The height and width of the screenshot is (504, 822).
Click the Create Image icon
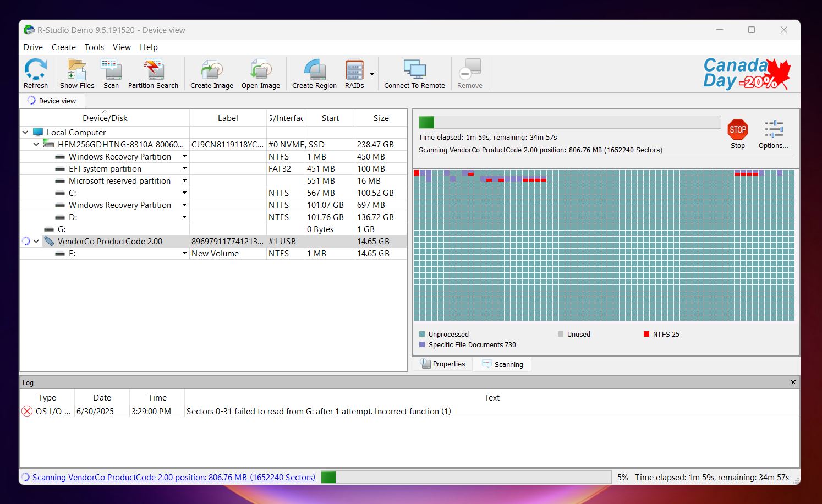[212, 70]
